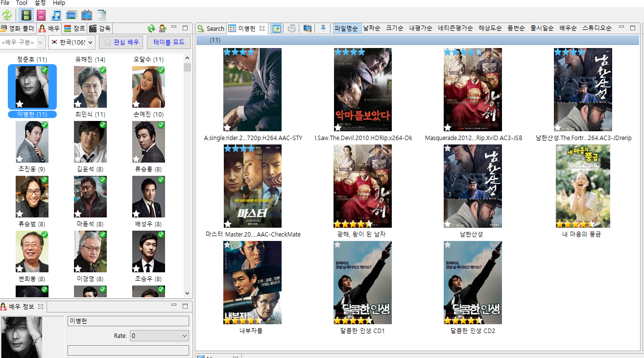Click the user-check icon in actor panel
The width and height of the screenshot is (644, 358).
click(163, 28)
